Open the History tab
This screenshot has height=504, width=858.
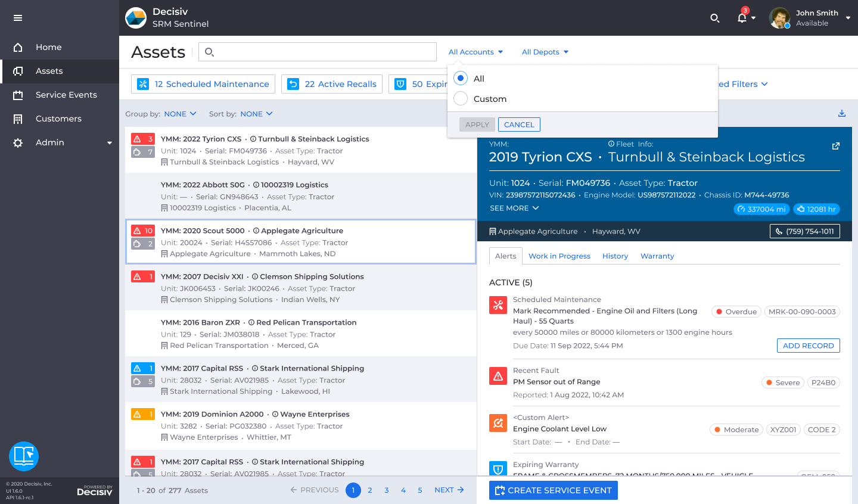615,256
